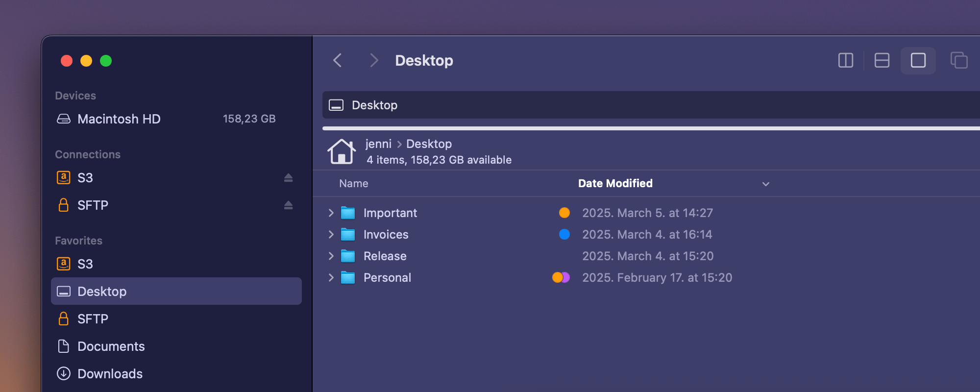Viewport: 980px width, 392px height.
Task: Click the Personal folder icon
Action: point(348,277)
